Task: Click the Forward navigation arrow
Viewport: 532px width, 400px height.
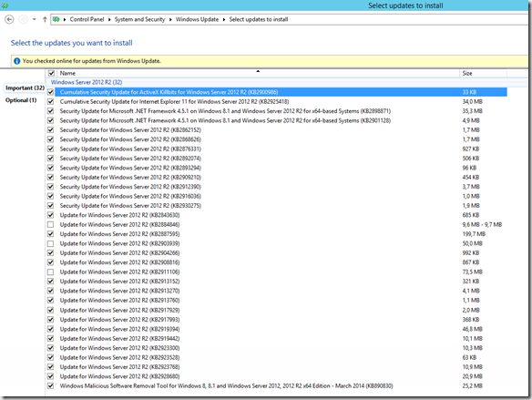Action: [23, 20]
